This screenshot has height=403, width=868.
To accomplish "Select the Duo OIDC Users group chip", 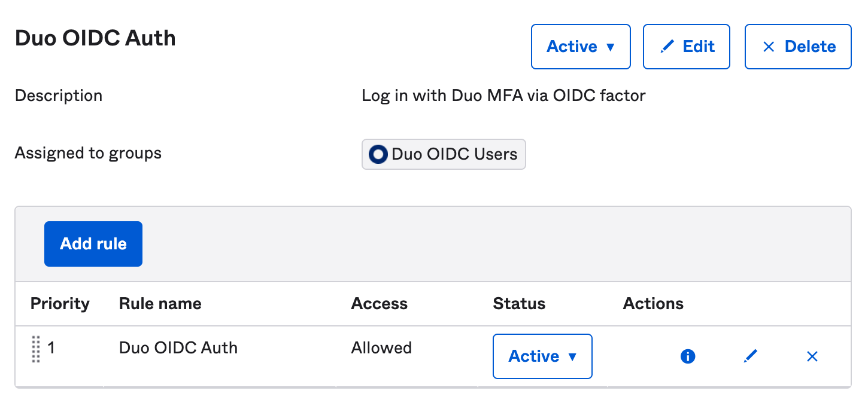I will [x=444, y=154].
